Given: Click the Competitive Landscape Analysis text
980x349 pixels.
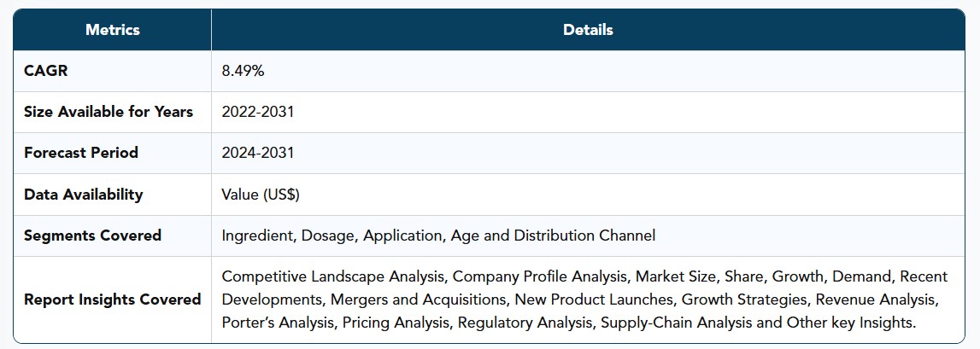Looking at the screenshot, I should pos(334,276).
